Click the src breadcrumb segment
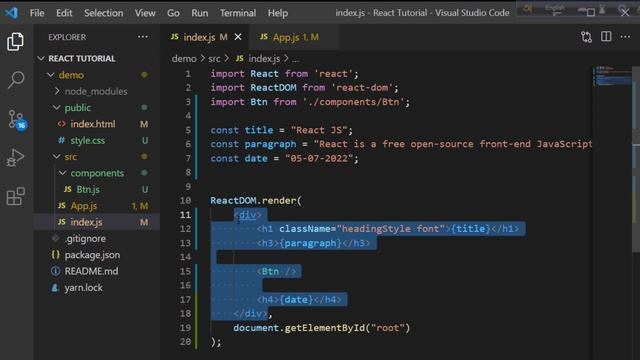The width and height of the screenshot is (640, 360). point(214,59)
